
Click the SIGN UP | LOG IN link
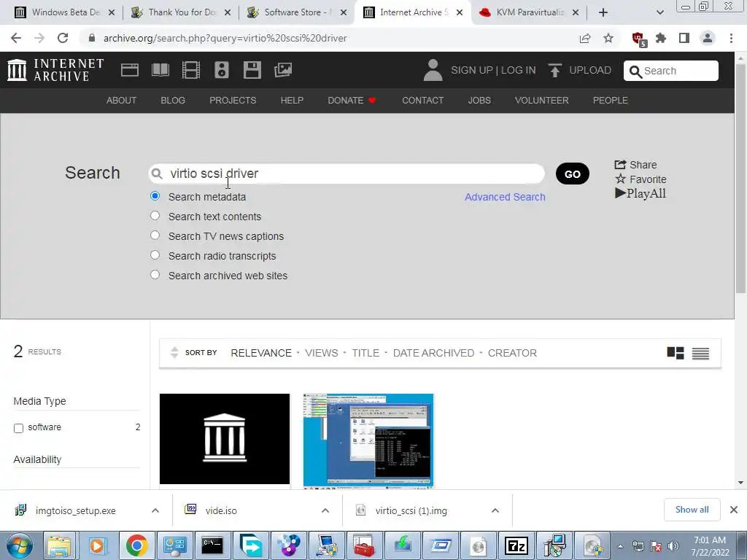click(493, 70)
